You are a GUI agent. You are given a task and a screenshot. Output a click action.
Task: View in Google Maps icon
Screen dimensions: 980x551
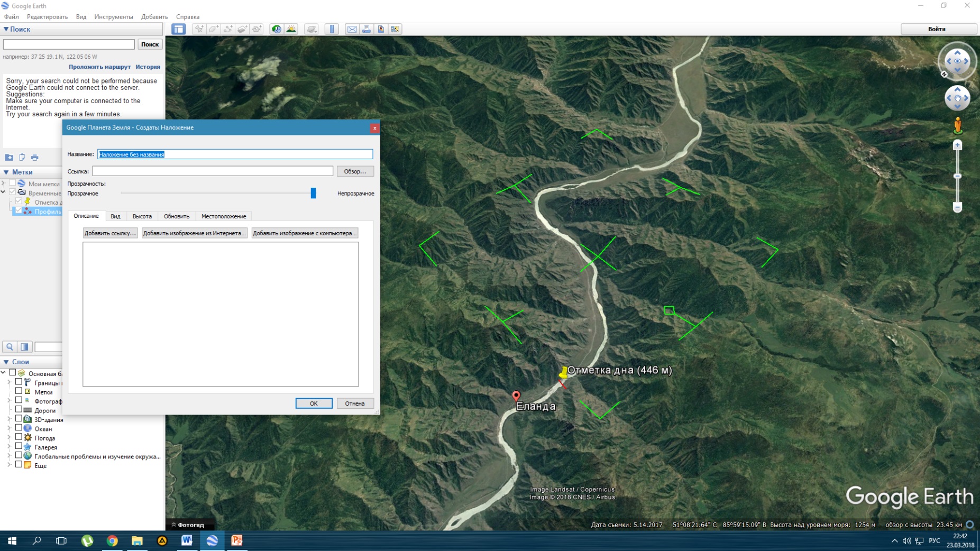tap(395, 29)
